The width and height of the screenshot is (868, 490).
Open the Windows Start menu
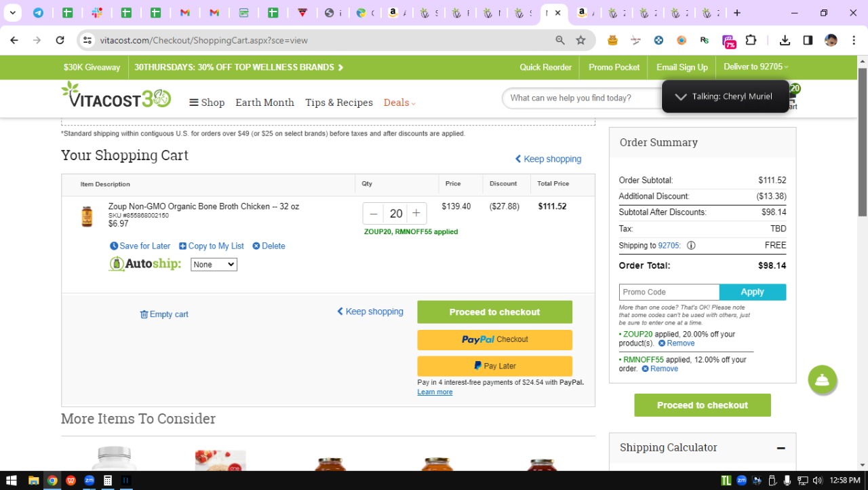coord(12,480)
